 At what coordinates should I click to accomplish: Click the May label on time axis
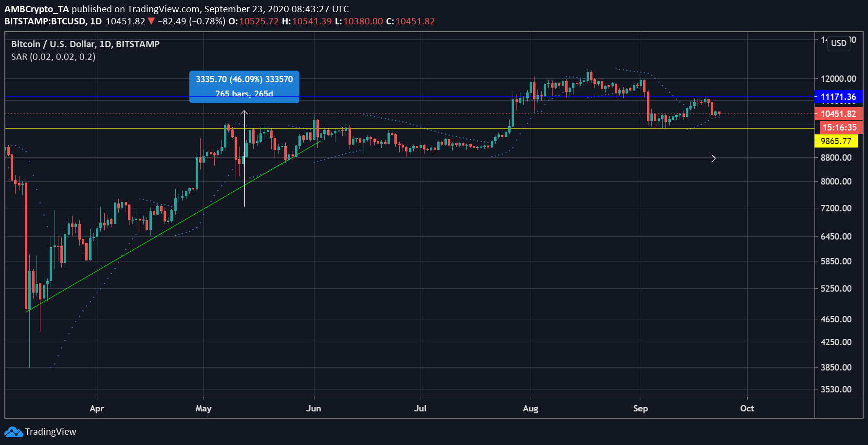[203, 408]
